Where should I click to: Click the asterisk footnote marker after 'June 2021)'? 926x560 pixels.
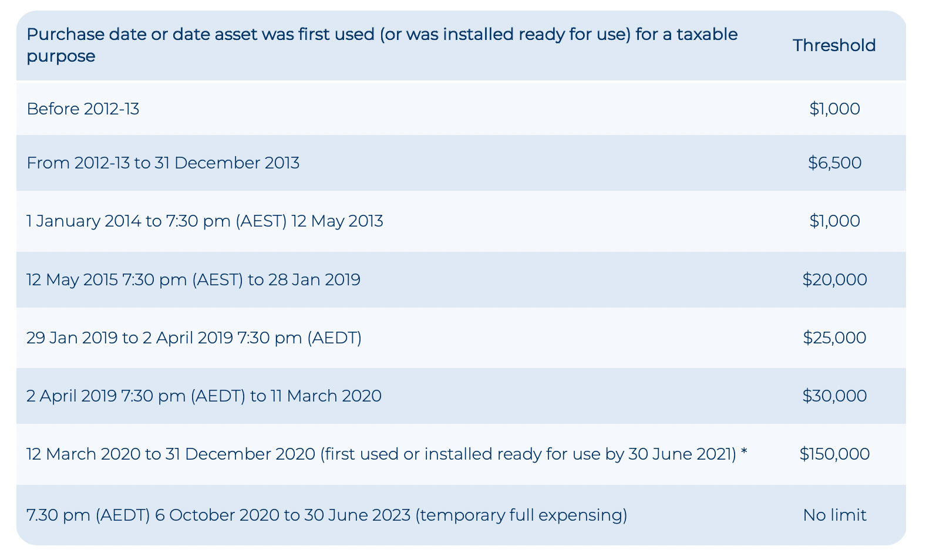(x=744, y=453)
